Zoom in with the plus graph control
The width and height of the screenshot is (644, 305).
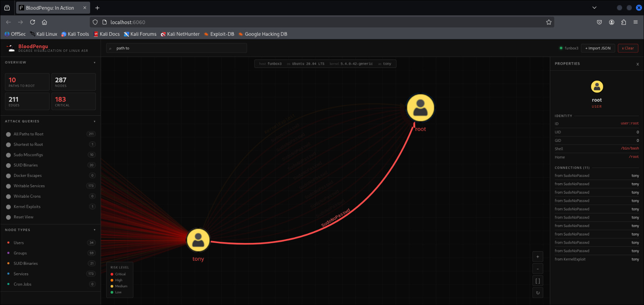(538, 257)
